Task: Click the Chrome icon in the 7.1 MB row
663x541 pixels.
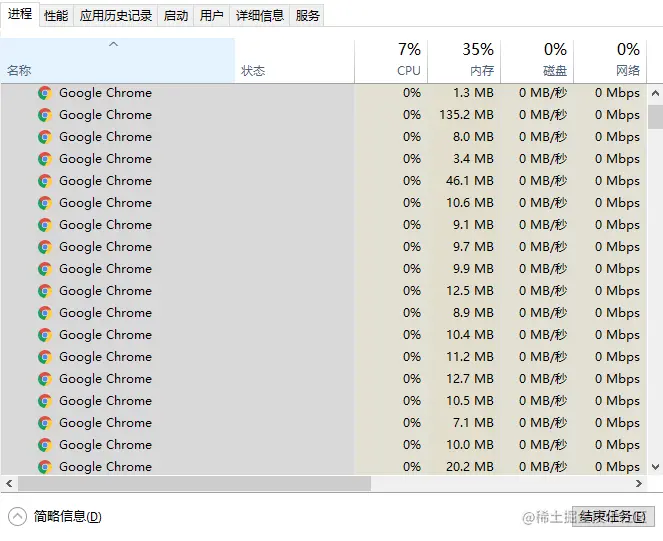Action: pyautogui.click(x=45, y=423)
